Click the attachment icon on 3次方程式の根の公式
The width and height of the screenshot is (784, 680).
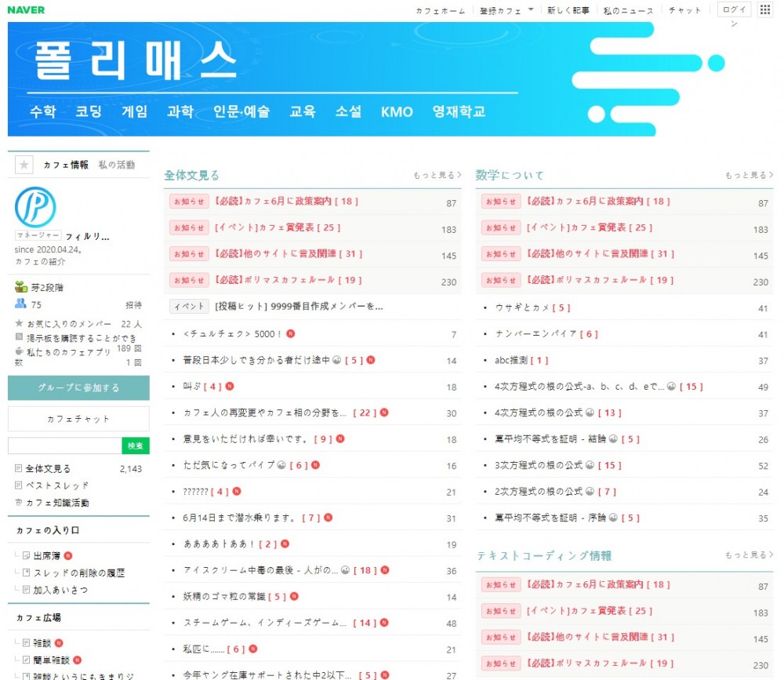(x=590, y=465)
